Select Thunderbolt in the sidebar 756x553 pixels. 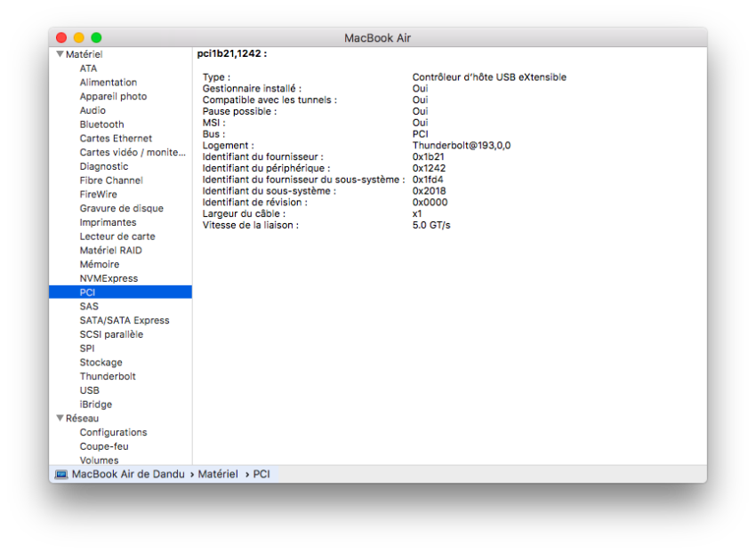pos(108,376)
